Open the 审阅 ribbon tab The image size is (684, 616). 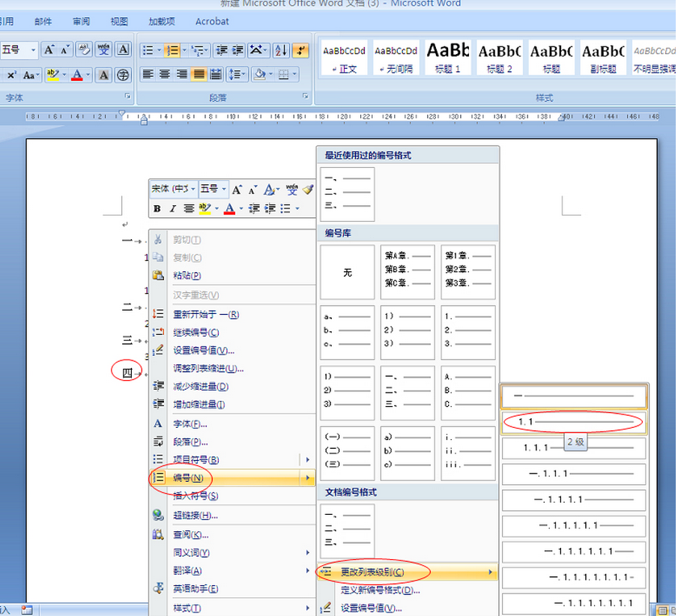point(81,22)
